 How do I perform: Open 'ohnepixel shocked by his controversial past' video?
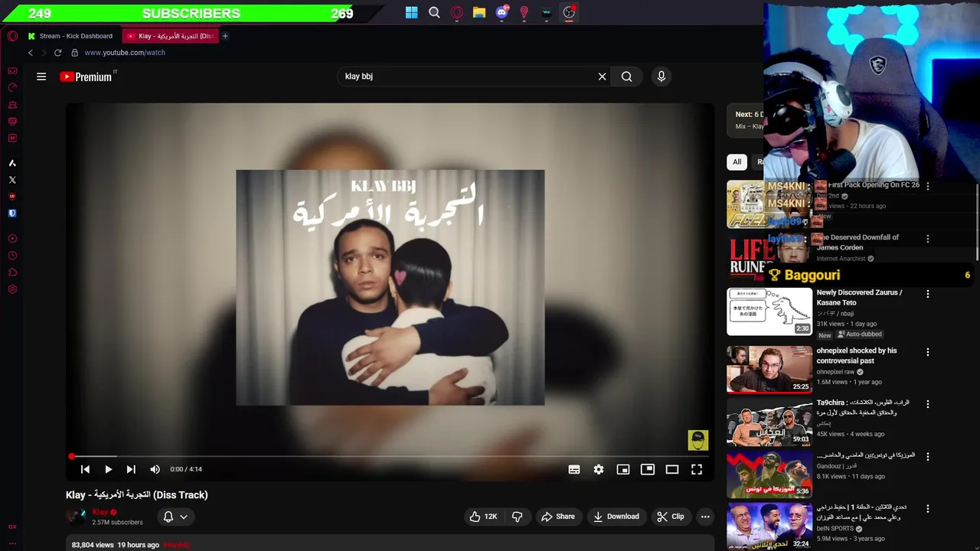click(857, 356)
